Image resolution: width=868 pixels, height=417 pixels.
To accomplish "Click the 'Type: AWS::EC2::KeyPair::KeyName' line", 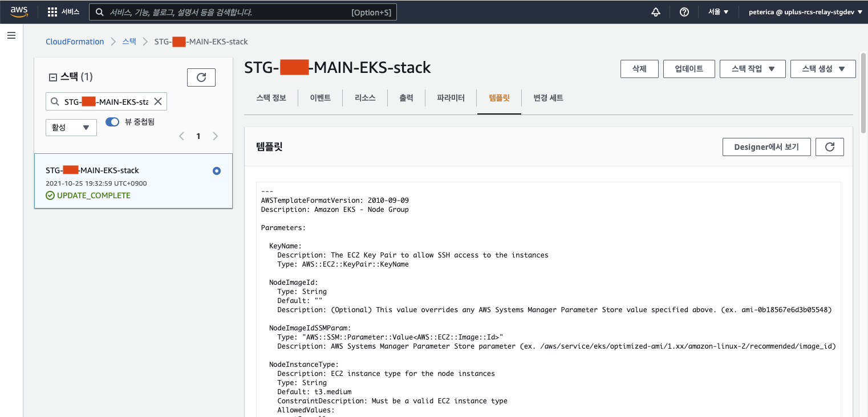I will coord(343,264).
